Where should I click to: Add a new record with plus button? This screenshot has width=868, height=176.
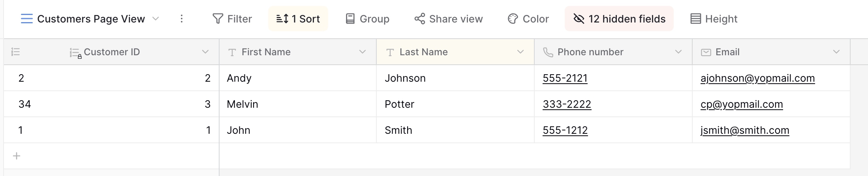pyautogui.click(x=17, y=156)
